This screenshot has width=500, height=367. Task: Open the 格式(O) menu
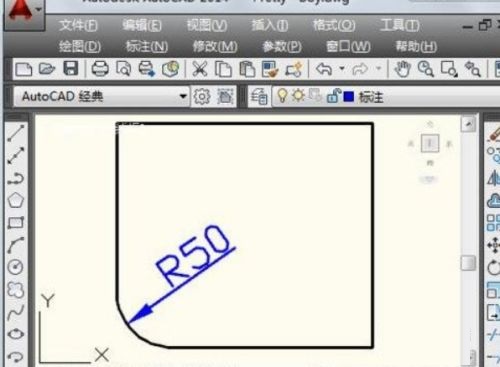coord(334,25)
